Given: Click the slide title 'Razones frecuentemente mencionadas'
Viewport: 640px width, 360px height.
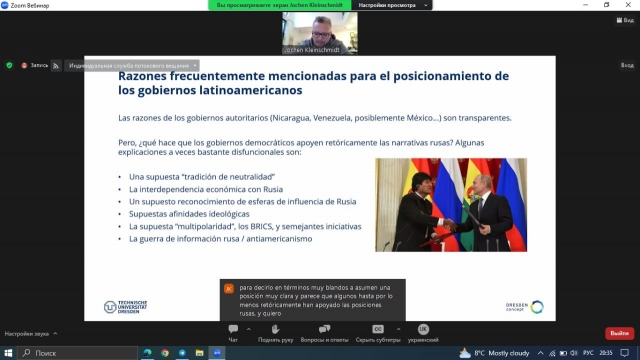Looking at the screenshot, I should point(313,83).
